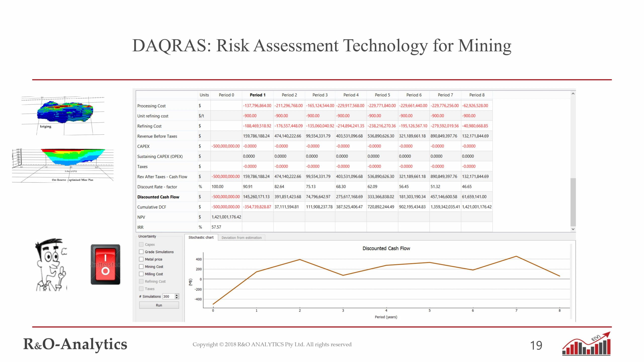
Task: Click the Ore Reserve optimised mine plan image
Action: 72,158
